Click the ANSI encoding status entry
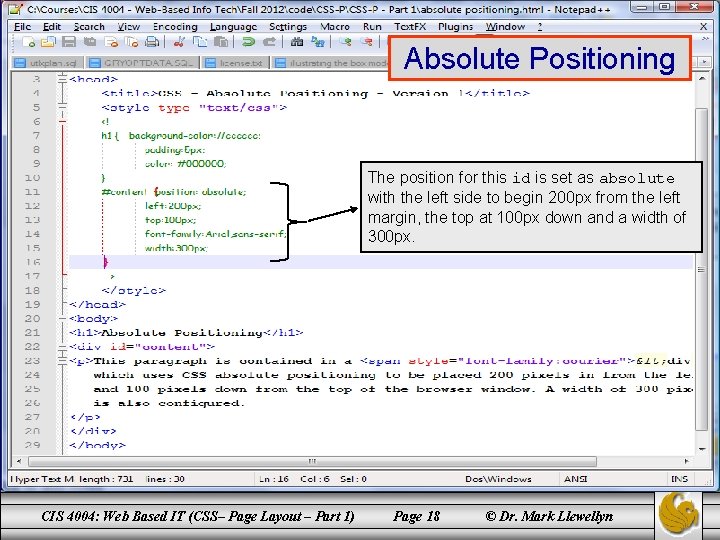The height and width of the screenshot is (540, 720). click(x=576, y=479)
